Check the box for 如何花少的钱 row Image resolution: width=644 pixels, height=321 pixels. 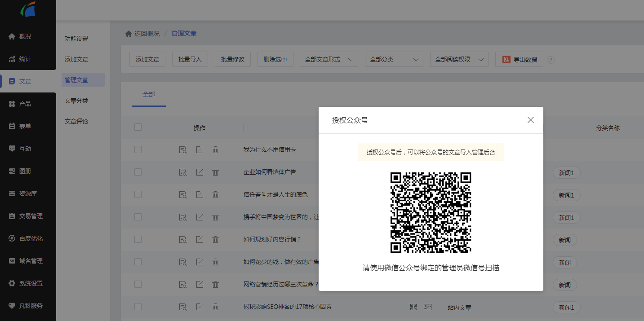[138, 262]
